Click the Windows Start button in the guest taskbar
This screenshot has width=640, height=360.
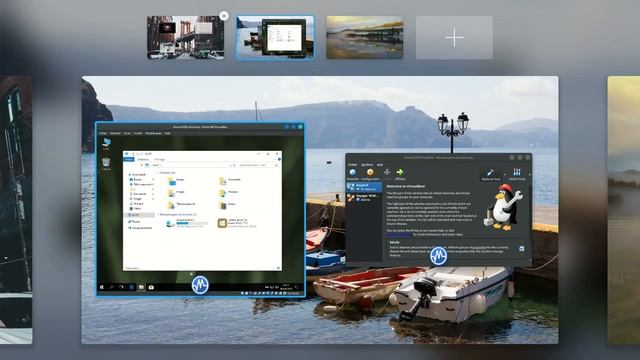102,287
